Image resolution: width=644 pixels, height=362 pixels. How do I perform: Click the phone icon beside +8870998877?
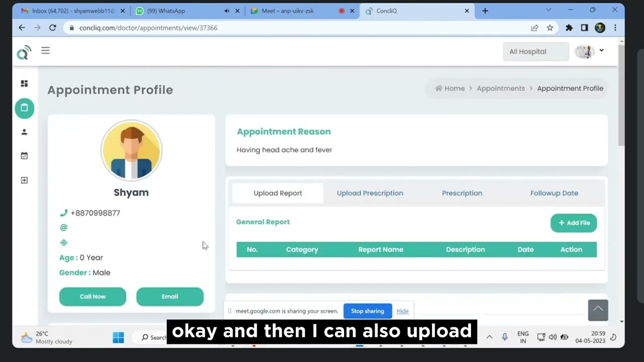coord(63,213)
